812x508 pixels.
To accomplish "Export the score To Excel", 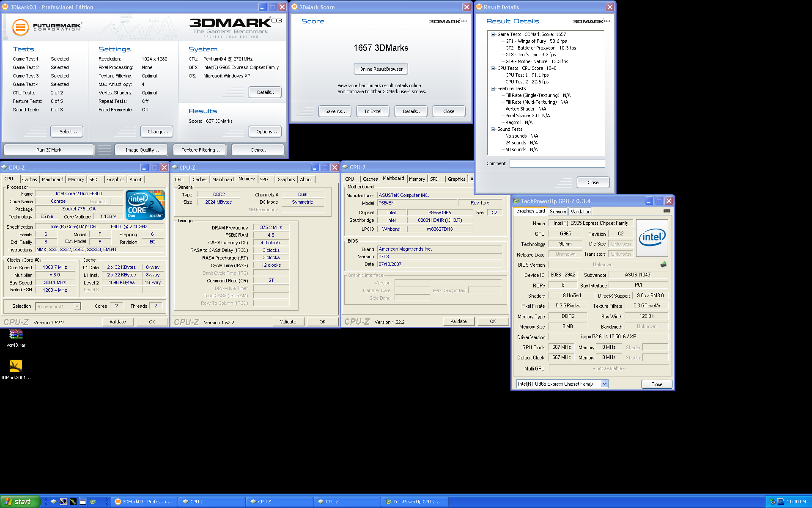I will tap(373, 111).
